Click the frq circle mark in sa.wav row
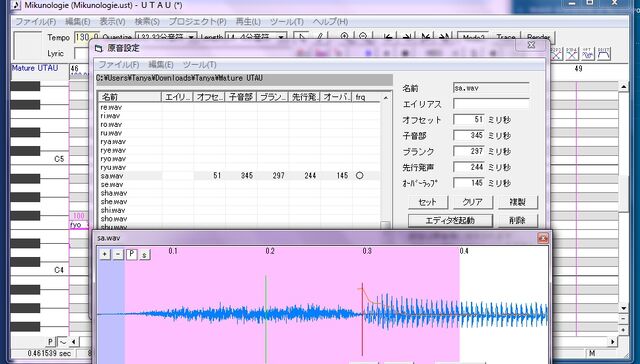This screenshot has width=640, height=364. tap(359, 175)
